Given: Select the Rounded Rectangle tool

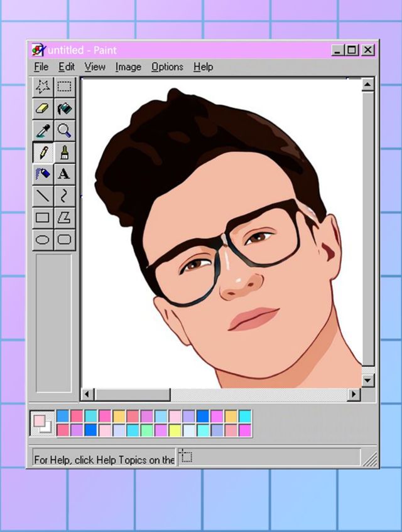Looking at the screenshot, I should 64,240.
